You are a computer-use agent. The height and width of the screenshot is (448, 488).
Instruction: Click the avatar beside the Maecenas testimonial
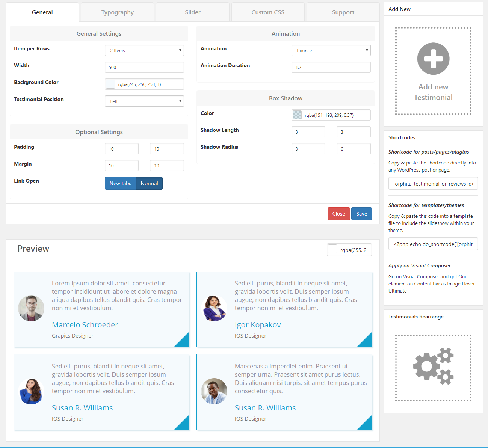[x=214, y=391]
